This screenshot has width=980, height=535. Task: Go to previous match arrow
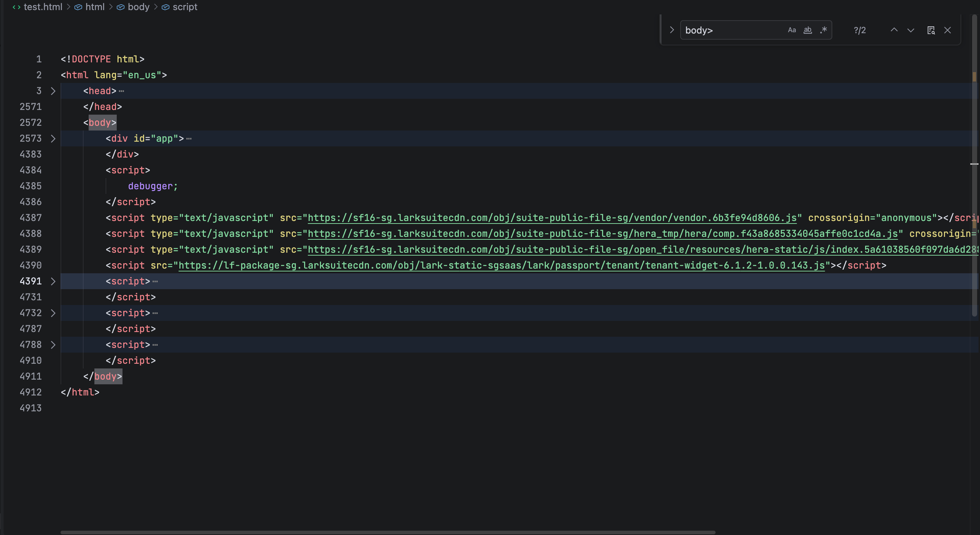[x=894, y=30]
